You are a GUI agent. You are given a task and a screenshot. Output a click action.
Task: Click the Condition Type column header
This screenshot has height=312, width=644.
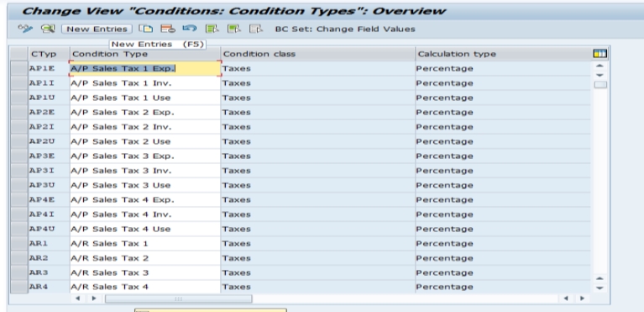tap(145, 54)
